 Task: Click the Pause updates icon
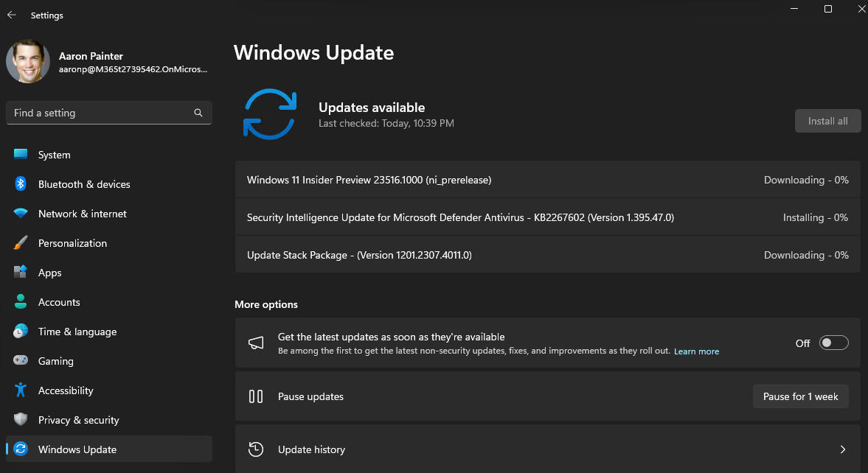pos(256,396)
